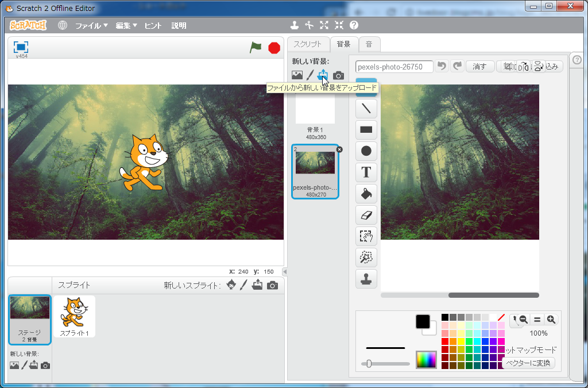588x388 pixels.
Task: Switch to the 音 tab
Action: (369, 44)
